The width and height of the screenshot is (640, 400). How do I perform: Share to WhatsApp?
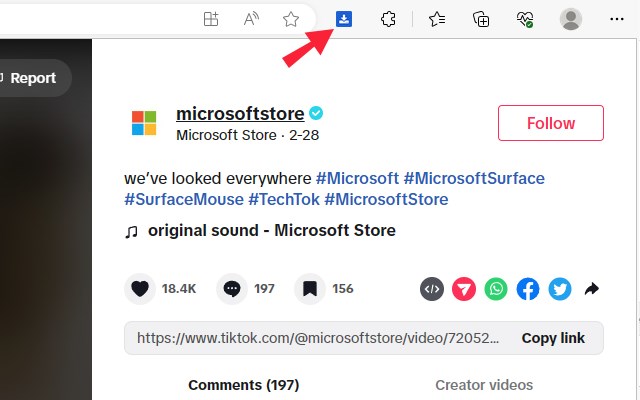tap(496, 289)
